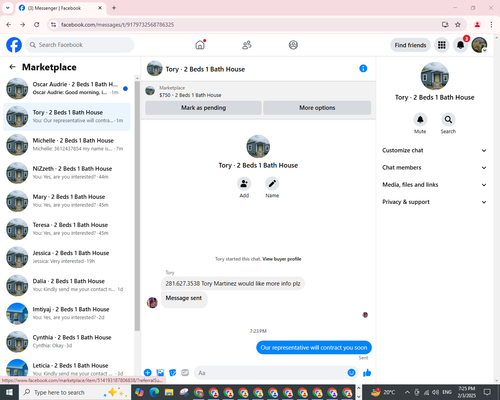This screenshot has width=500, height=400.
Task: Open new browser tab
Action: click(114, 8)
